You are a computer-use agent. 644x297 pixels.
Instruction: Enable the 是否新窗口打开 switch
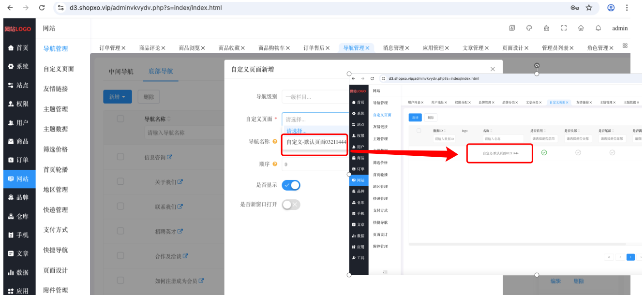point(291,205)
